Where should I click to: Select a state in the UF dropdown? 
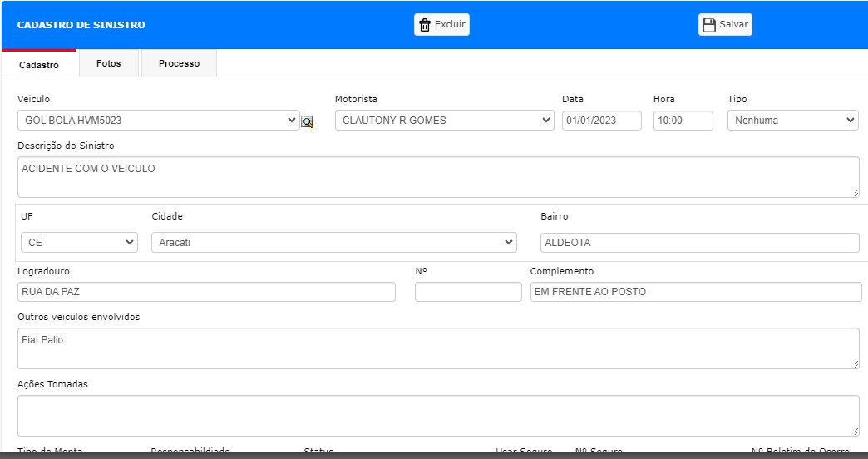pos(79,243)
